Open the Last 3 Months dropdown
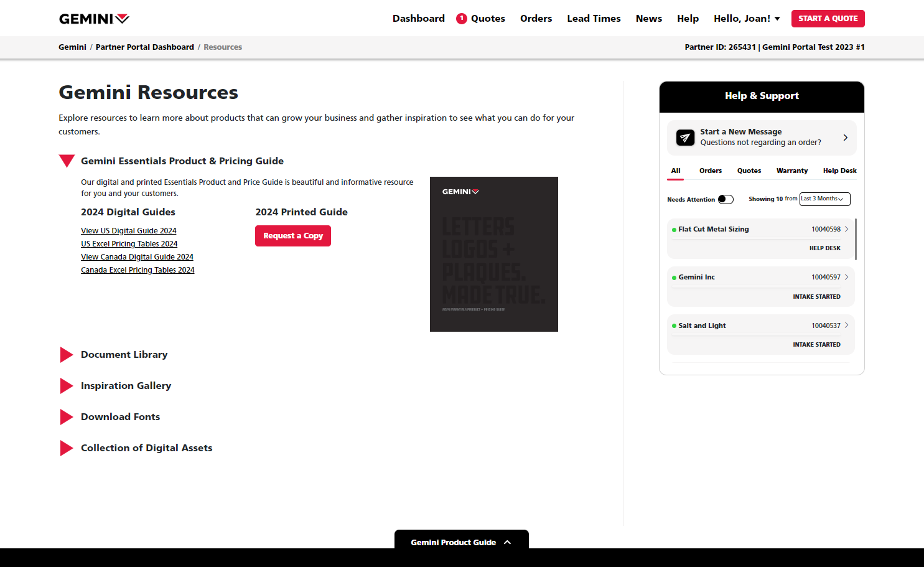 pos(824,199)
